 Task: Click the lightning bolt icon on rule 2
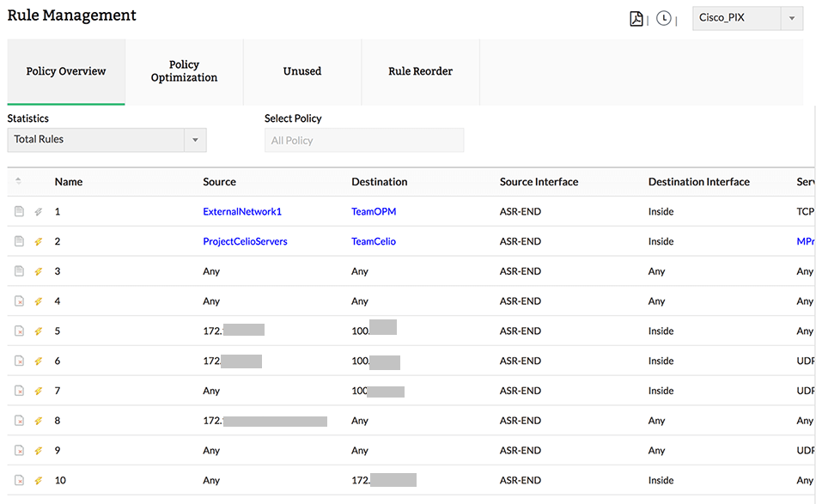tap(38, 241)
